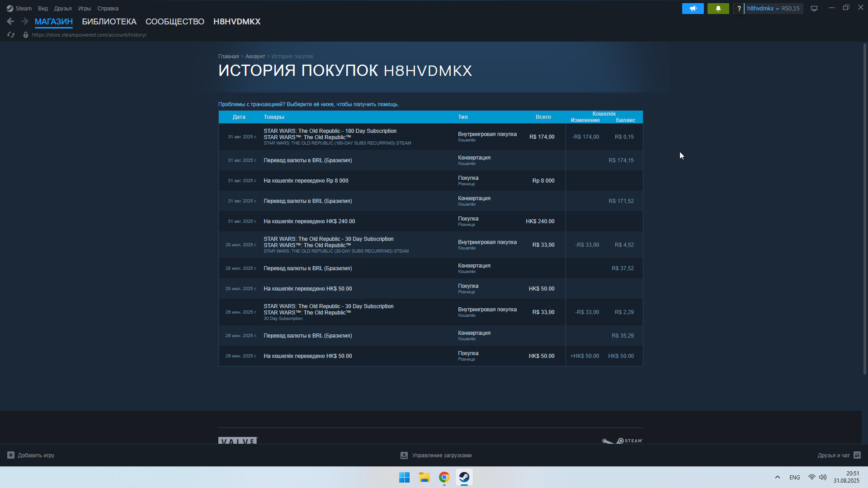Image resolution: width=868 pixels, height=488 pixels.
Task: Click the Главная breadcrumb link
Action: (x=229, y=56)
